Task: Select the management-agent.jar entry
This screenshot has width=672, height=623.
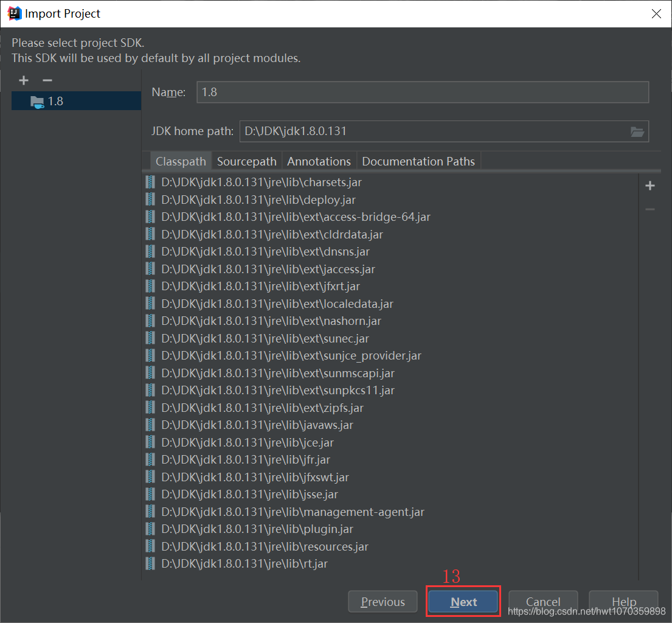Action: pyautogui.click(x=390, y=512)
